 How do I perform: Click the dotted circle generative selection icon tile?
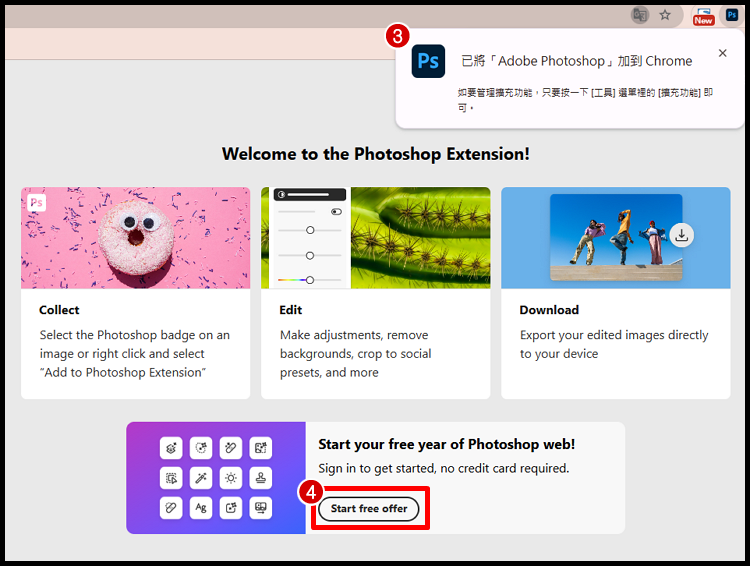pos(201,448)
